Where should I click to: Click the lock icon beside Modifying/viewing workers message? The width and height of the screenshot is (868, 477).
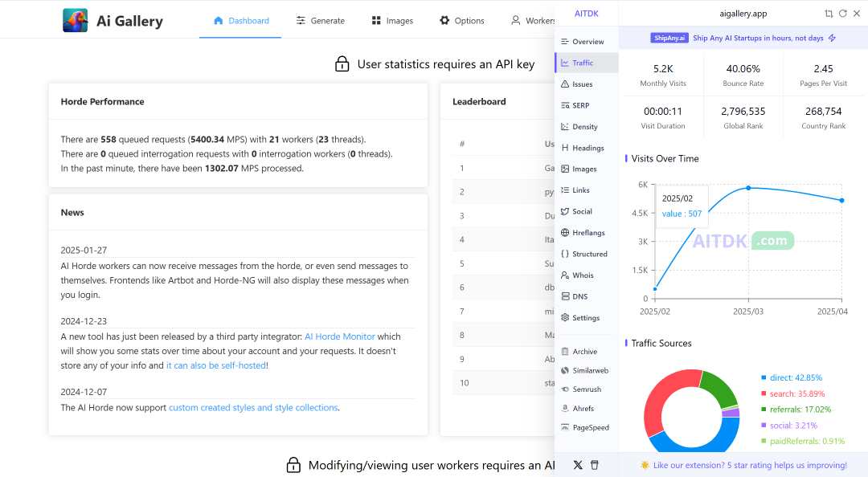click(x=293, y=465)
